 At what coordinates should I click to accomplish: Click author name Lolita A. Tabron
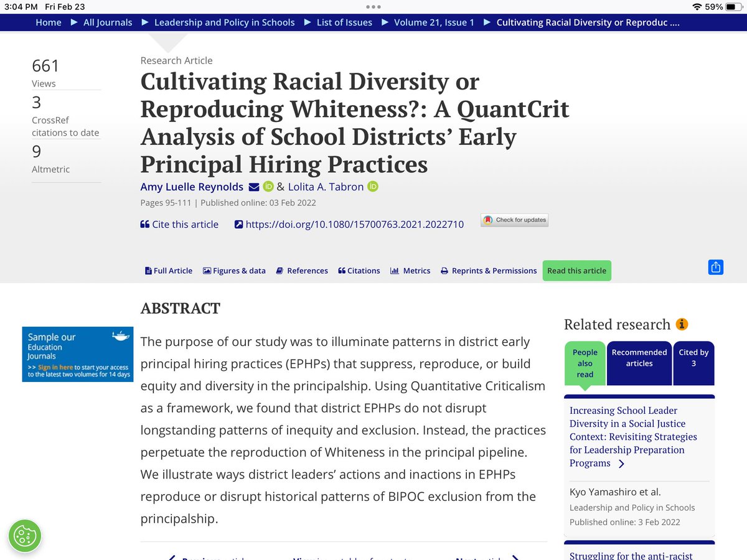pyautogui.click(x=326, y=187)
